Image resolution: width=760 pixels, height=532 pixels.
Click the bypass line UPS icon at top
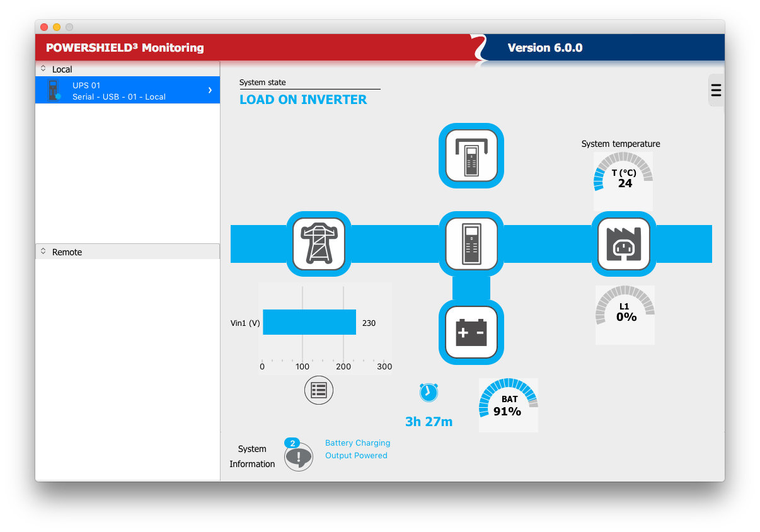click(x=471, y=155)
